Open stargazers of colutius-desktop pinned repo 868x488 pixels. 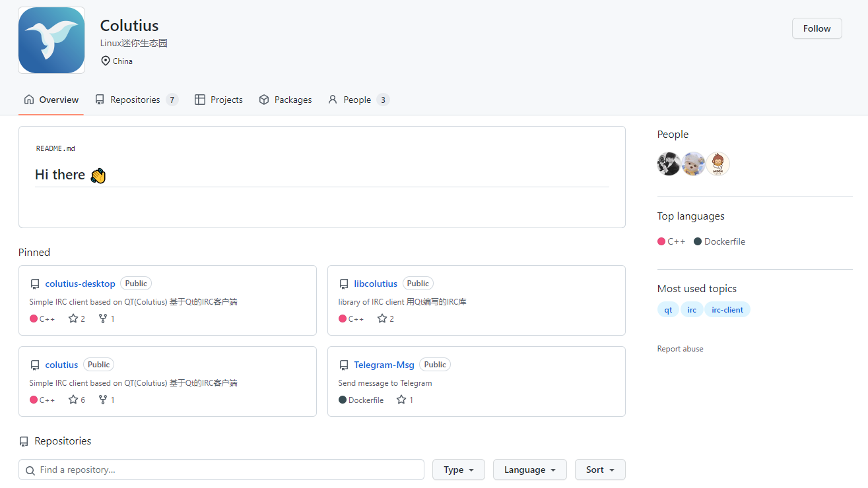pos(77,319)
